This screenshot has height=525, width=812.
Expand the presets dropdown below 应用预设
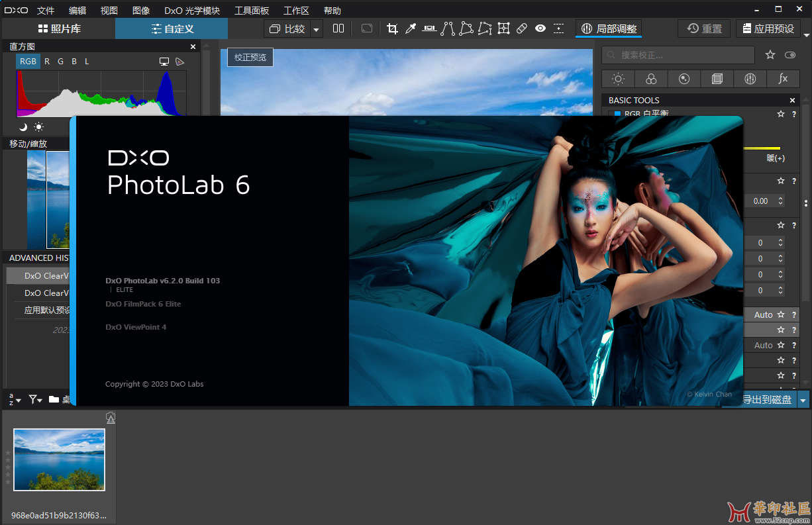805,35
